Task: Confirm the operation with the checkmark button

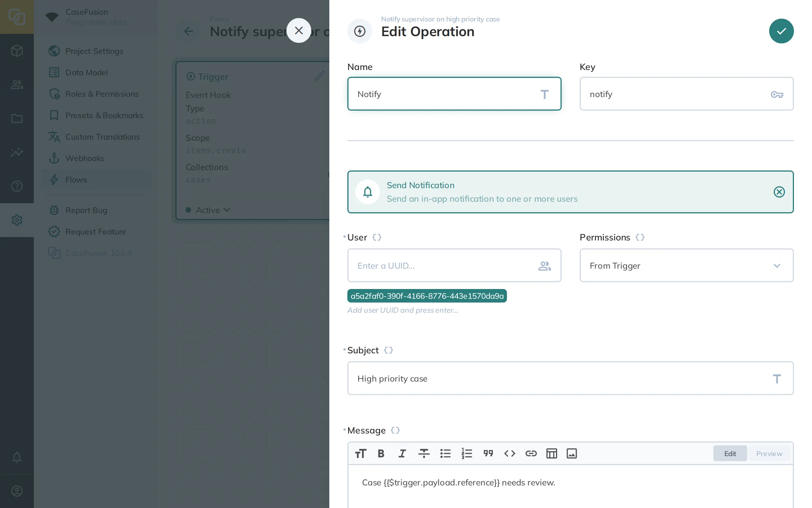Action: pyautogui.click(x=781, y=31)
